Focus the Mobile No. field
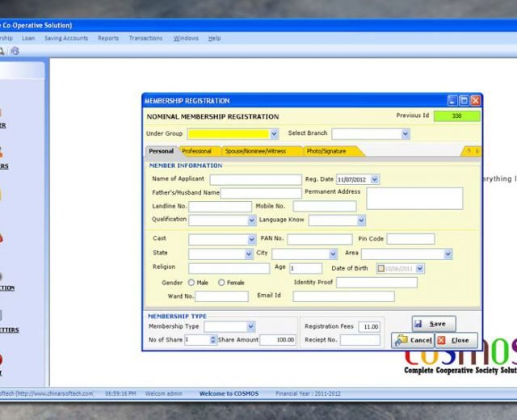 pyautogui.click(x=325, y=207)
